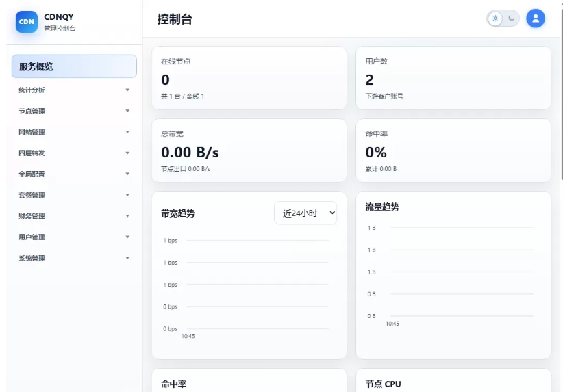This screenshot has width=563, height=392.
Task: Open the 四层转发 sidebar menu
Action: click(75, 153)
